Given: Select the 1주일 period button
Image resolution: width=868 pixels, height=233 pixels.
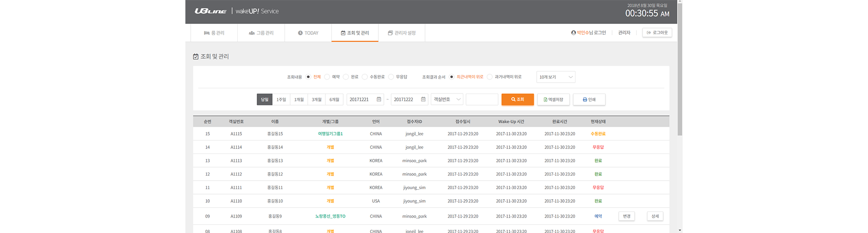Looking at the screenshot, I should 281,99.
